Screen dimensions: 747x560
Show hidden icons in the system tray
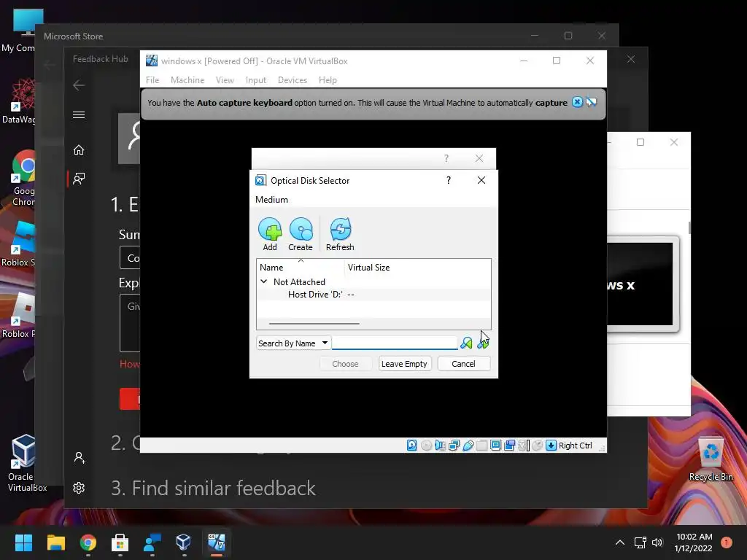[620, 542]
